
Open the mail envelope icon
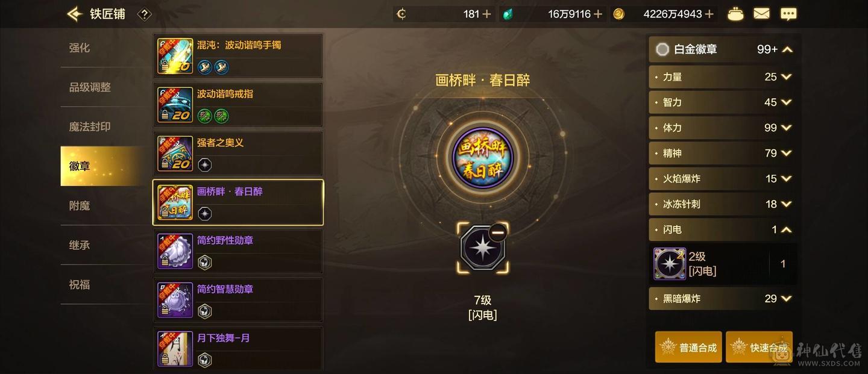point(761,13)
